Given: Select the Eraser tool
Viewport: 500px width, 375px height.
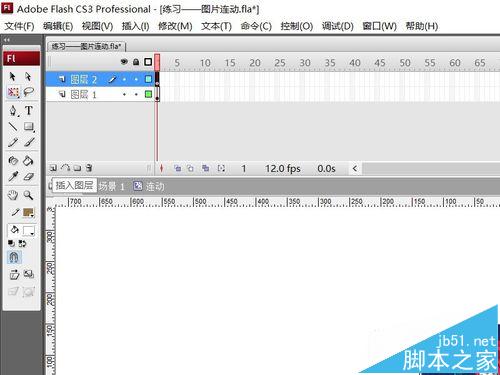Looking at the screenshot, I should click(29, 176).
